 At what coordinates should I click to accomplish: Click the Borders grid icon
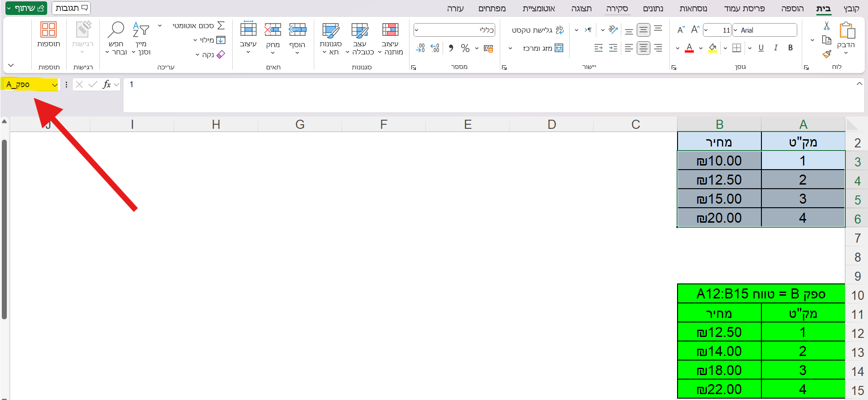(737, 48)
